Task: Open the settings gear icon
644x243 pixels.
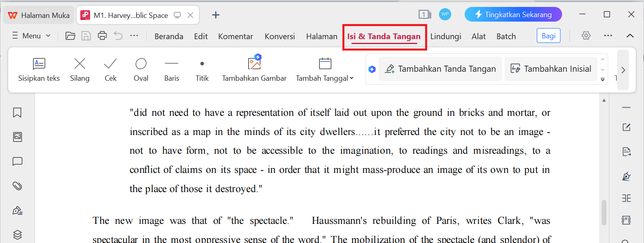Action: pyautogui.click(x=586, y=36)
